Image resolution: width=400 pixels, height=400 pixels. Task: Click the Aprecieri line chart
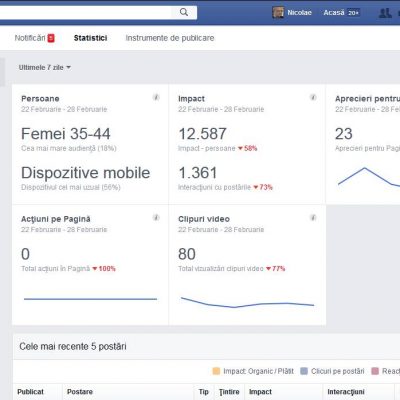pyautogui.click(x=369, y=177)
